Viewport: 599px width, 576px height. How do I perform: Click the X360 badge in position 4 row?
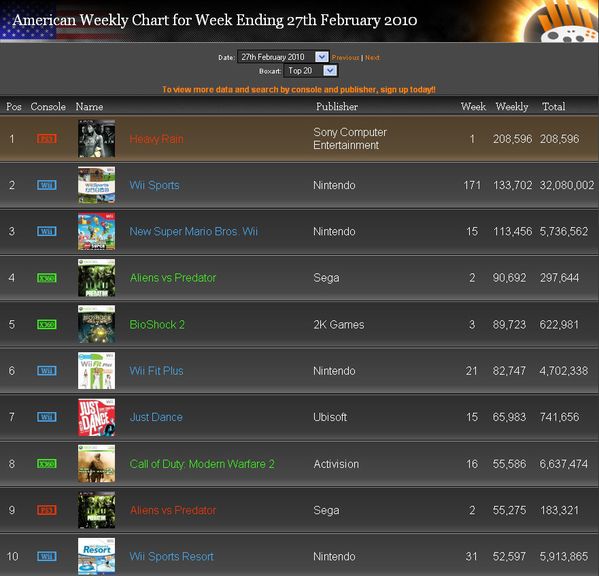47,278
